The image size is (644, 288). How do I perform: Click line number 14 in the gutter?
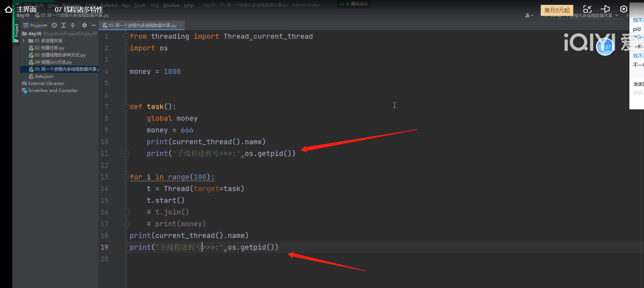105,189
